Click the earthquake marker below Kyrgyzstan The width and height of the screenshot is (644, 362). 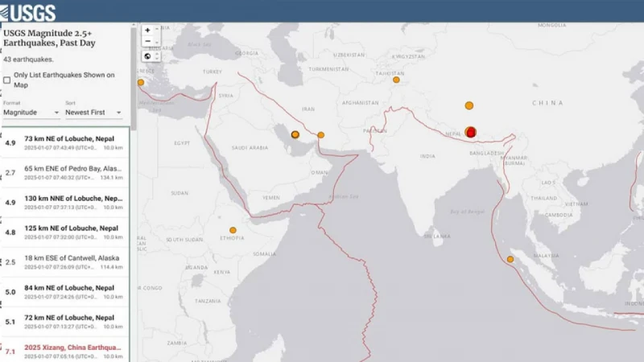(x=396, y=80)
